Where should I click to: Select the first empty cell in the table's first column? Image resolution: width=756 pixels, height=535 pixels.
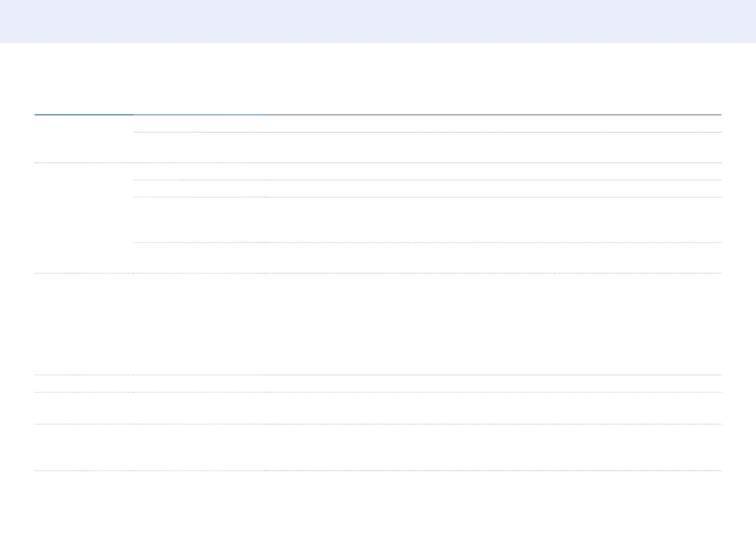tap(84, 139)
